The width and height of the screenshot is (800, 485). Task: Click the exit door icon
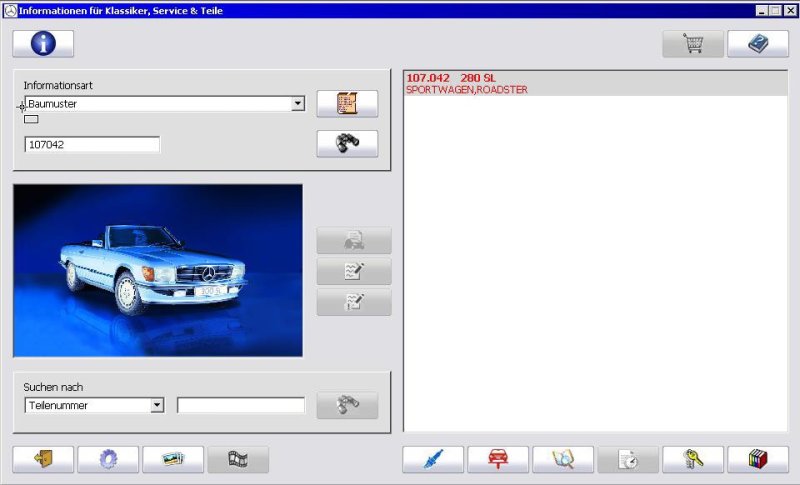(43, 460)
